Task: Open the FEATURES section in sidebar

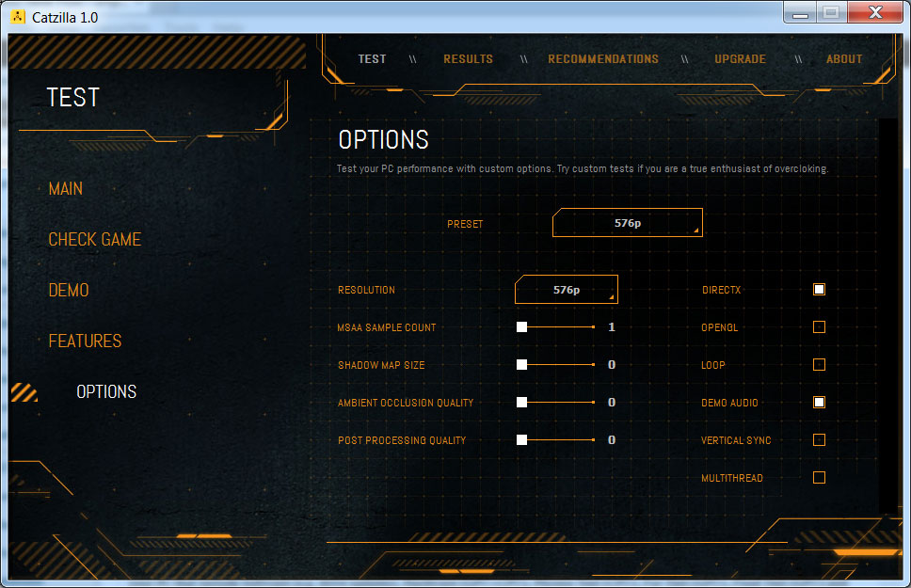Action: (x=85, y=342)
